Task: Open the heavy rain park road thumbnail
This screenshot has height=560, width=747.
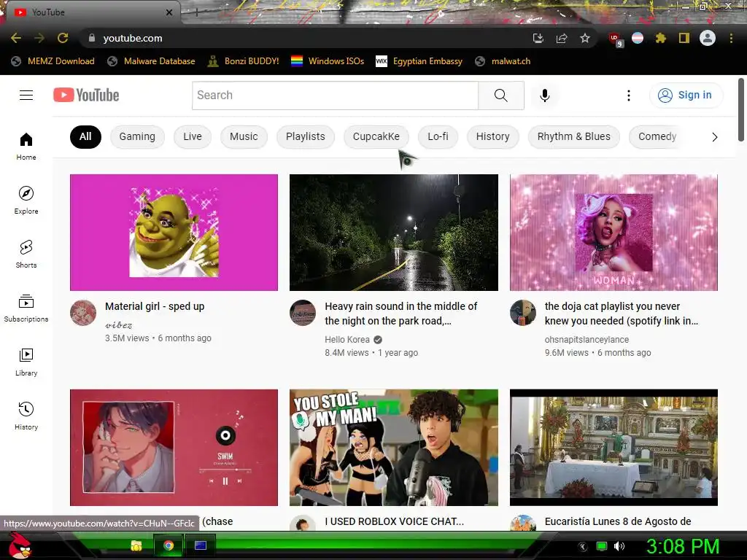Action: (x=394, y=233)
